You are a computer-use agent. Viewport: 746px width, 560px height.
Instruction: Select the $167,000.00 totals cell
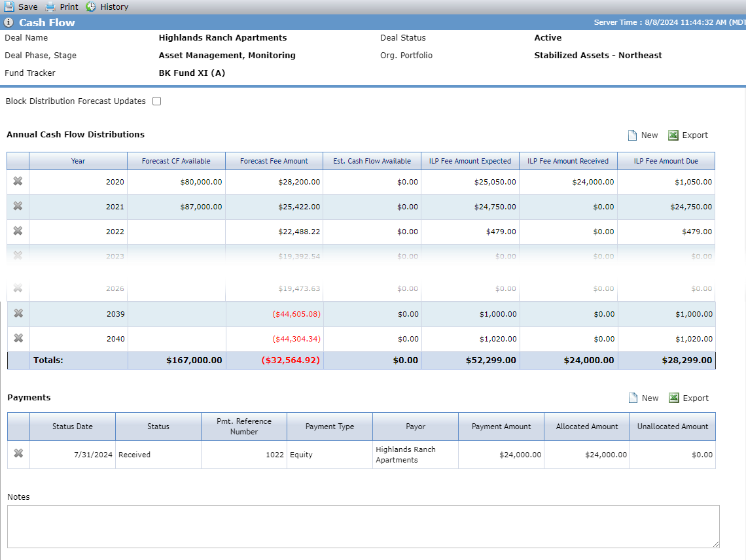177,360
